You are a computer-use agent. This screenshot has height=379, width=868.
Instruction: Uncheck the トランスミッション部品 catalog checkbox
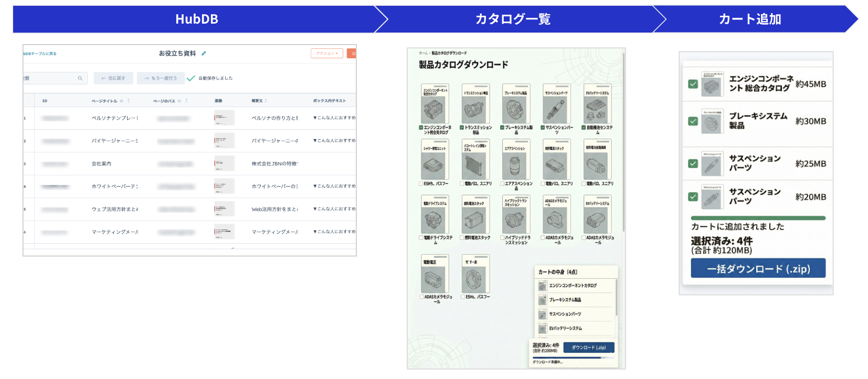(462, 128)
